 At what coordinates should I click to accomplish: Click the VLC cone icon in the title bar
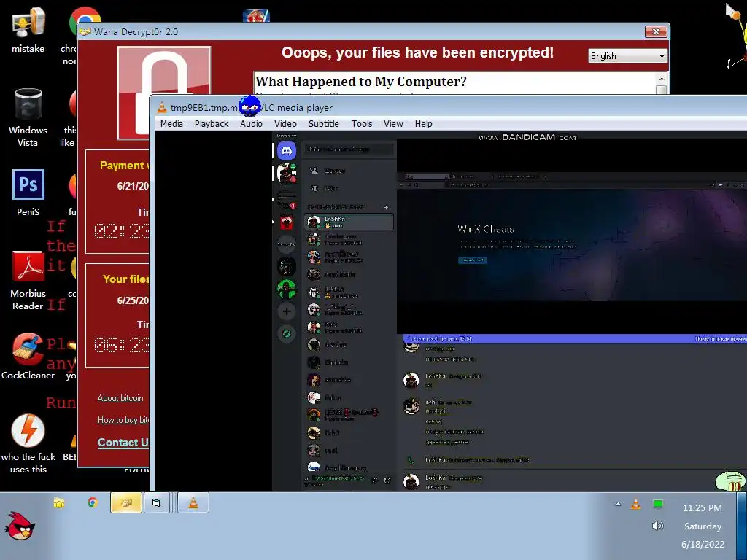(x=162, y=108)
